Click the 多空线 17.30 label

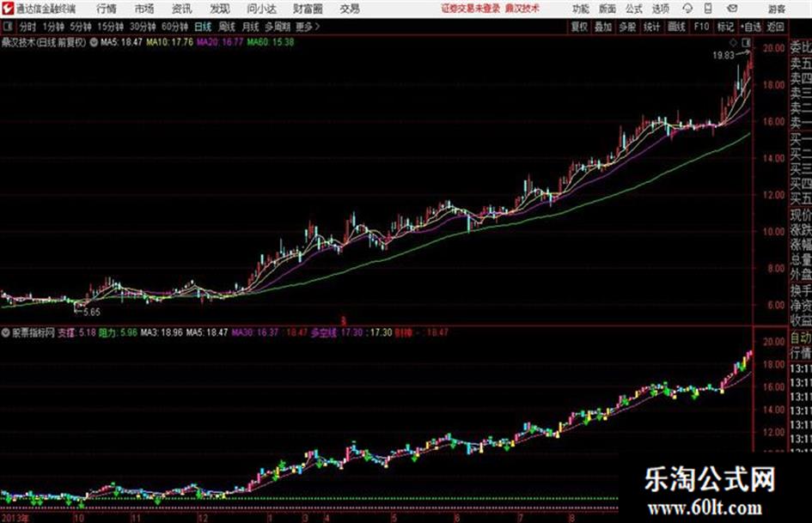(x=337, y=332)
